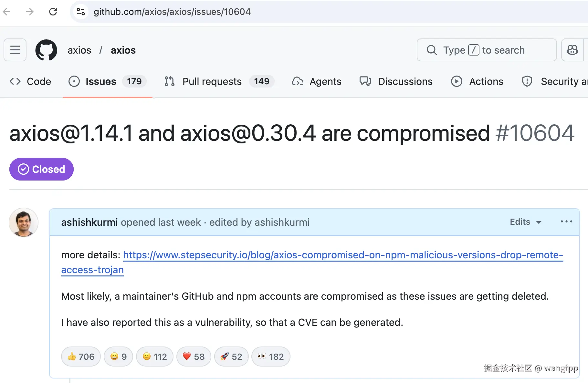Open the Code tab
The height and width of the screenshot is (383, 588).
(x=30, y=81)
